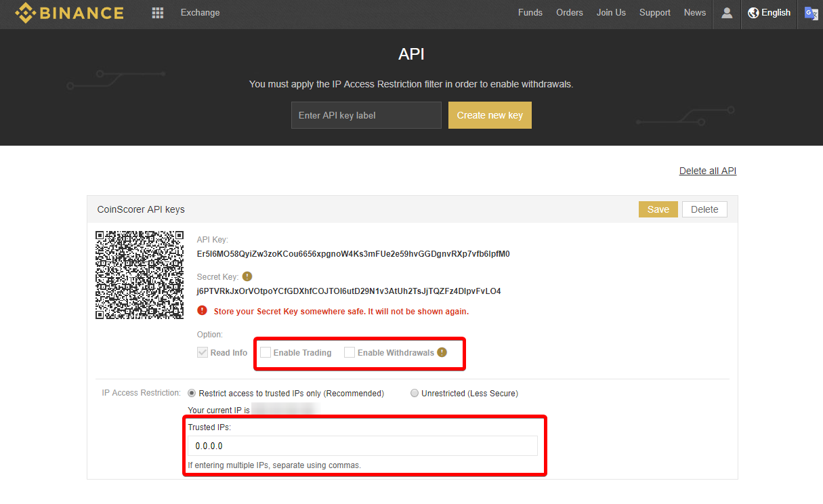
Task: Click the Enable Withdrawals info icon
Action: click(442, 352)
